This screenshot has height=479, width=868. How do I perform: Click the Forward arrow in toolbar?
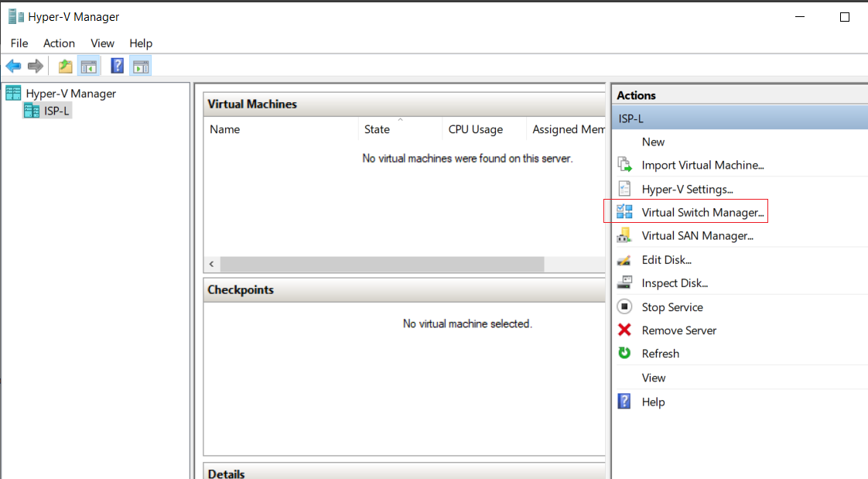tap(36, 67)
